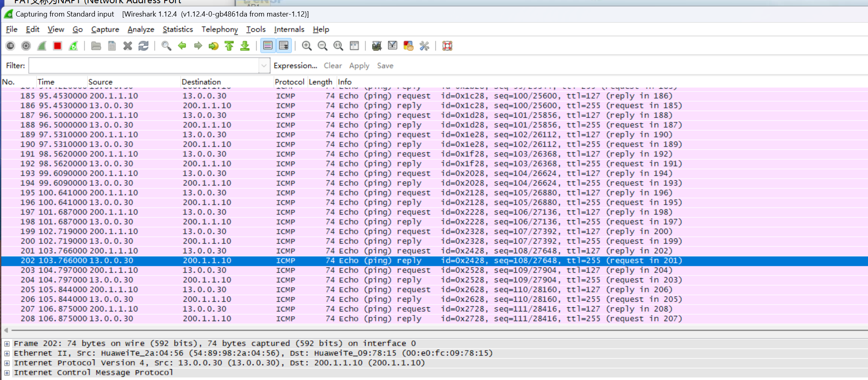The height and width of the screenshot is (380, 868).
Task: Sort by the Destination column header
Action: (x=227, y=82)
